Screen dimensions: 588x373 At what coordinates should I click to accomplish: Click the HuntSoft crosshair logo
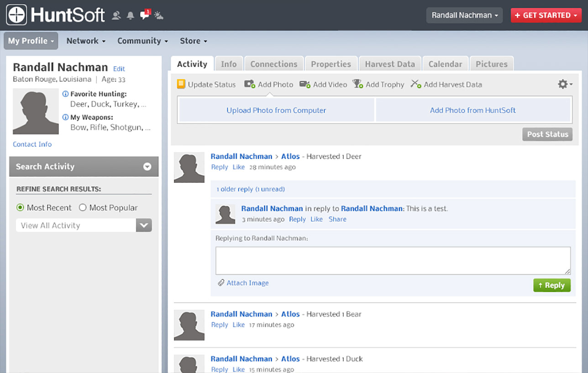16,15
